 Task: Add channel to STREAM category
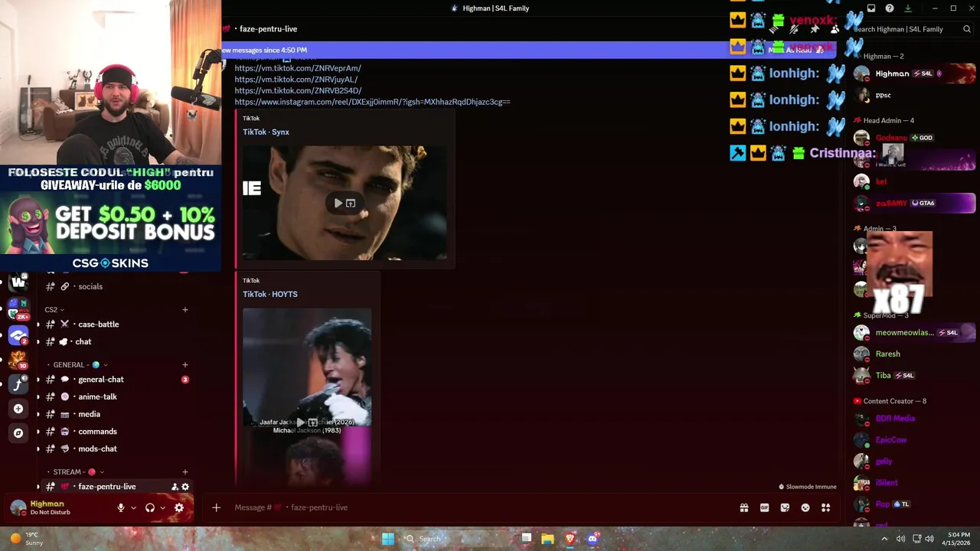click(x=185, y=472)
